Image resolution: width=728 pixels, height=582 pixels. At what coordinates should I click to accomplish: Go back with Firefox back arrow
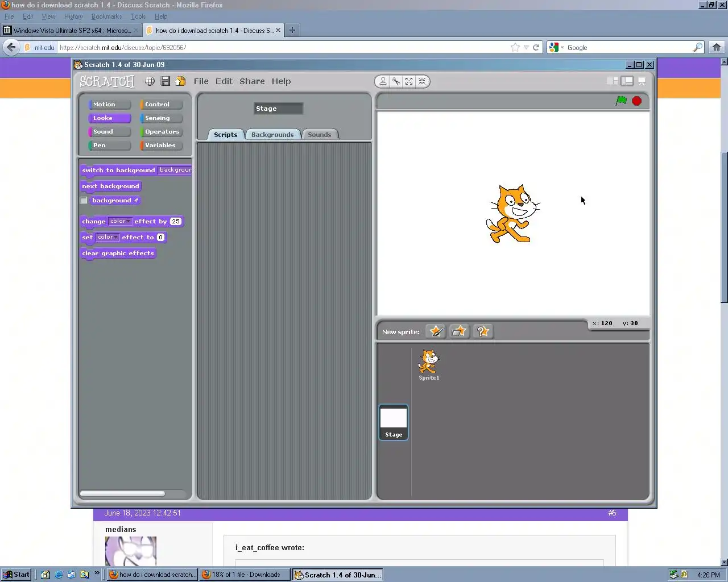point(11,47)
